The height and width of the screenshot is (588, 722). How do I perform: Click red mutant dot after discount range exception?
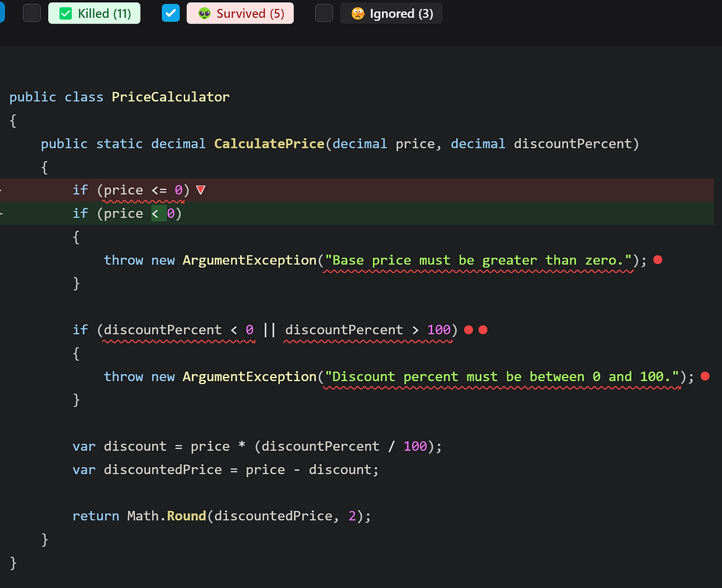click(x=705, y=376)
